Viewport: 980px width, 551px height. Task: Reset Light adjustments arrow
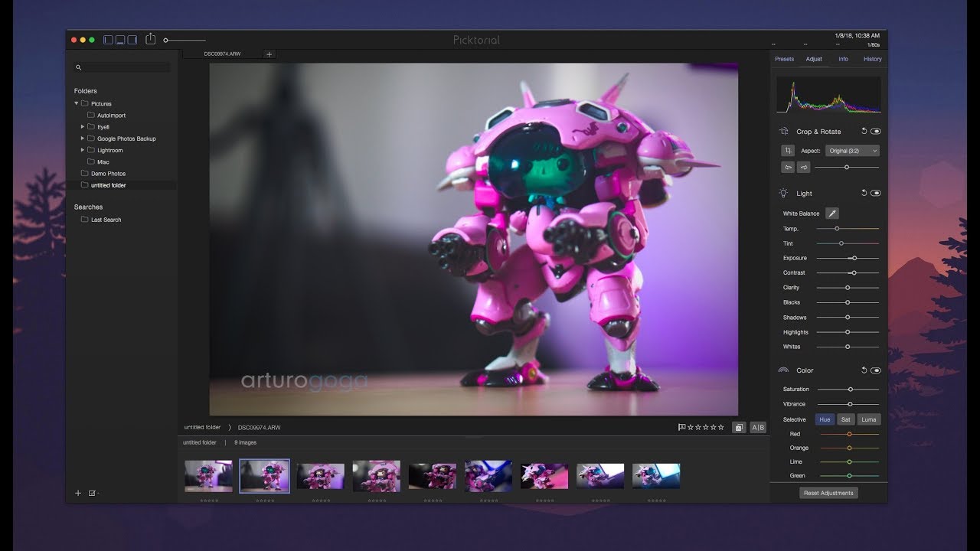pos(864,194)
